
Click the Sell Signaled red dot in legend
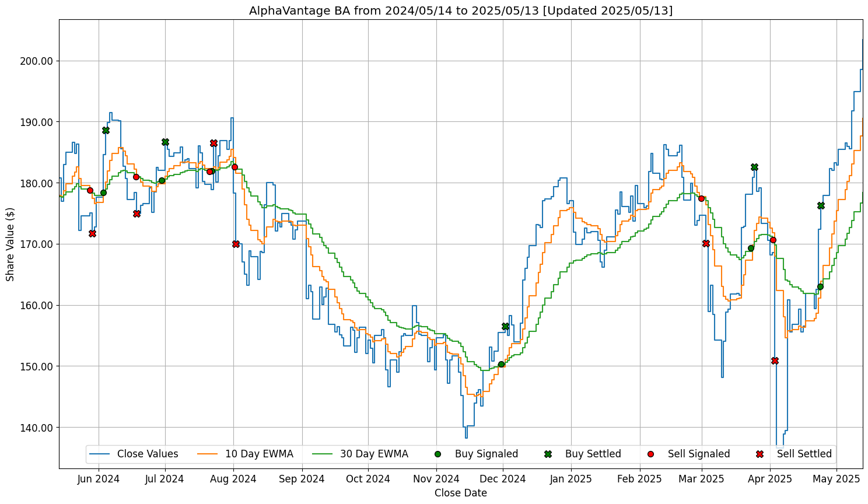[x=651, y=454]
